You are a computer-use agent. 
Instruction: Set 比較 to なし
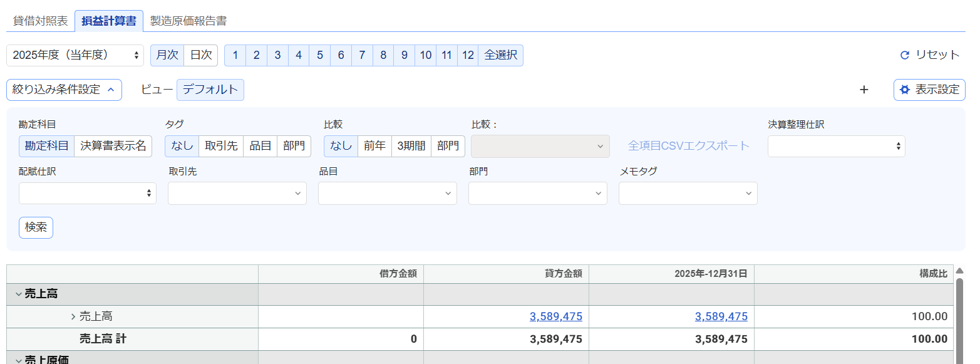[x=341, y=146]
